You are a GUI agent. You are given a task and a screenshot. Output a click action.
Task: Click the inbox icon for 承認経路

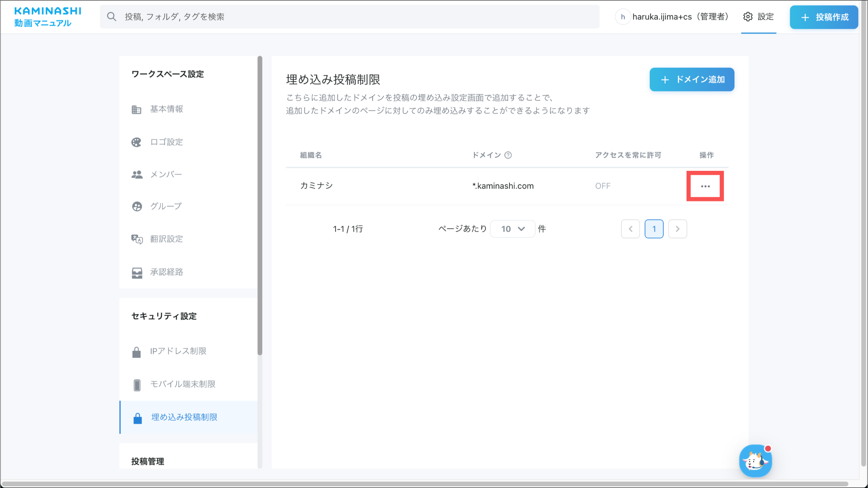(136, 273)
